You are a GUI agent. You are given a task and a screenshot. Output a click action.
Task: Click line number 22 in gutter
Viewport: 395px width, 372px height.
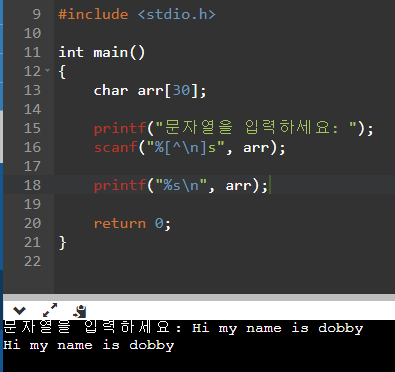point(32,261)
